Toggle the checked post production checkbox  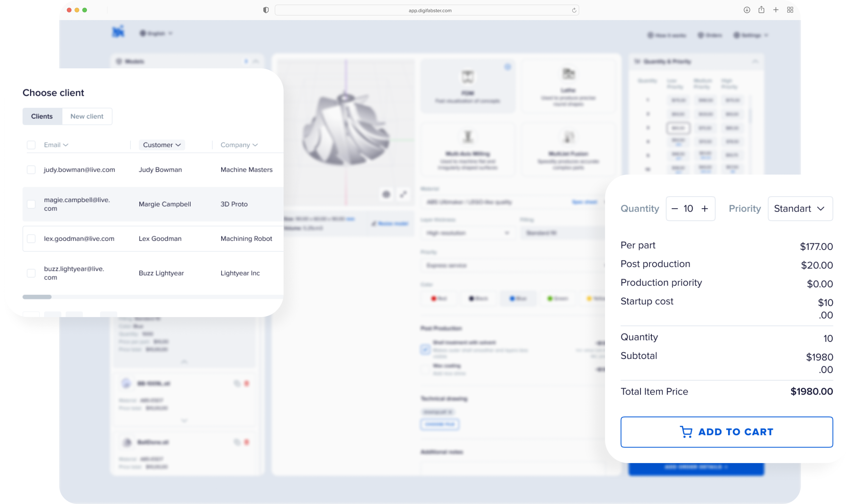[425, 349]
